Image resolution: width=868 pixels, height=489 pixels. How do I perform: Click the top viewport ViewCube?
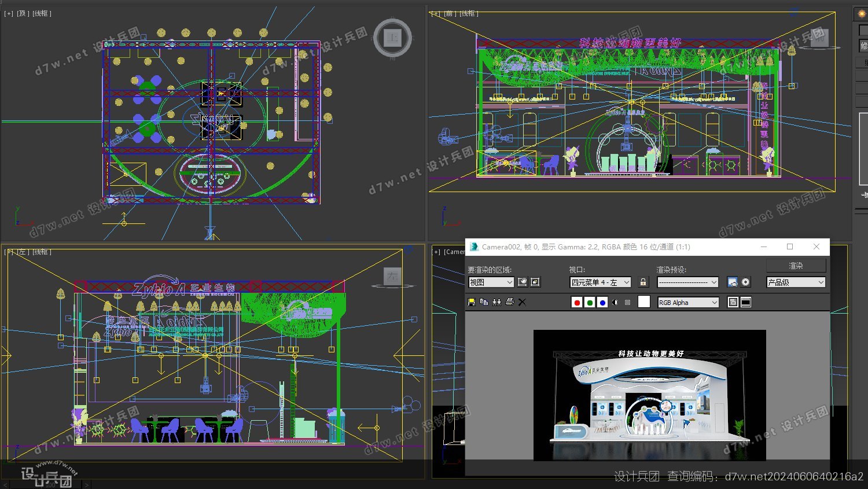click(393, 38)
